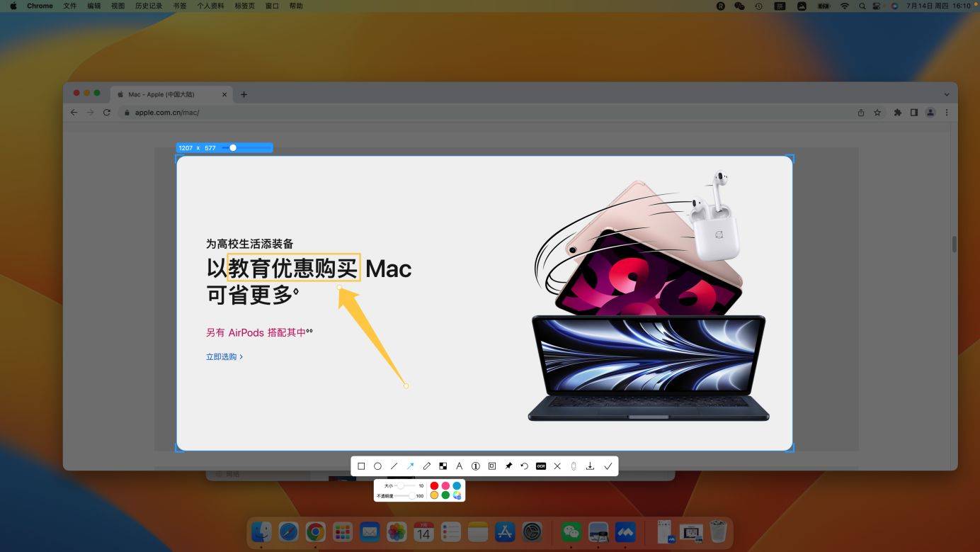The height and width of the screenshot is (552, 980).
Task: Open the 窗口 menu
Action: (272, 6)
